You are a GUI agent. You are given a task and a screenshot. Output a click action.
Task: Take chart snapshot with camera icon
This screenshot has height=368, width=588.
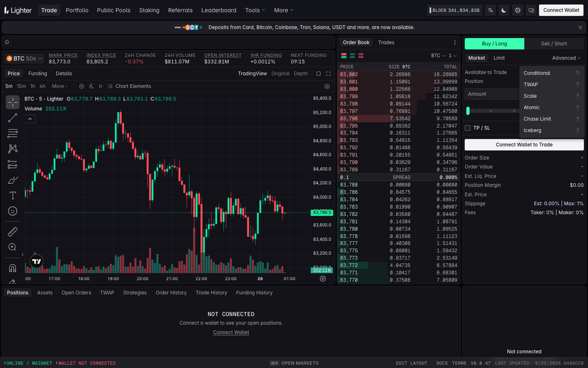(x=327, y=86)
